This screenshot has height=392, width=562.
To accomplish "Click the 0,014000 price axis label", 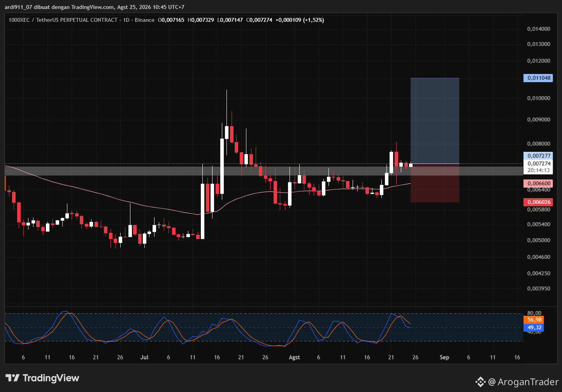I will pos(539,29).
